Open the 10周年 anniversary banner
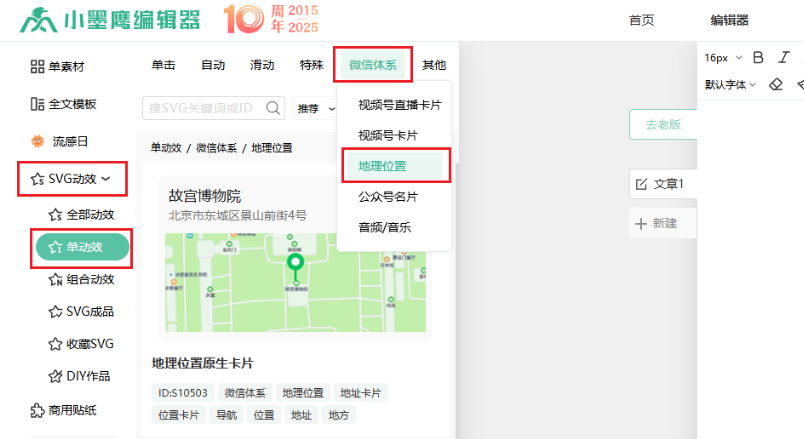 271,19
